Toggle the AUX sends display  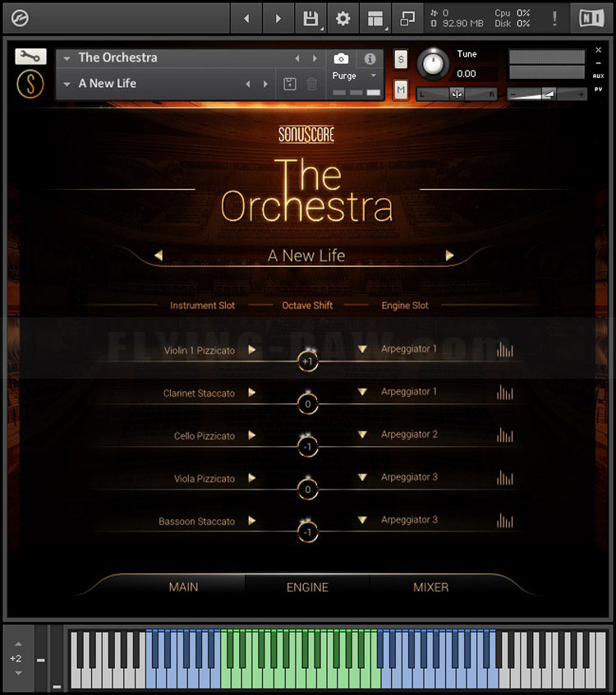598,76
